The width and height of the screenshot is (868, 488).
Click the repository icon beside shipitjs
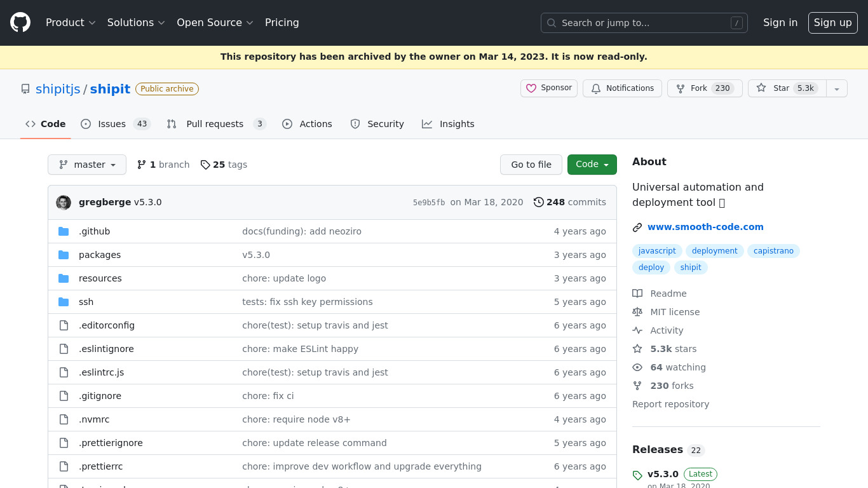(x=25, y=89)
